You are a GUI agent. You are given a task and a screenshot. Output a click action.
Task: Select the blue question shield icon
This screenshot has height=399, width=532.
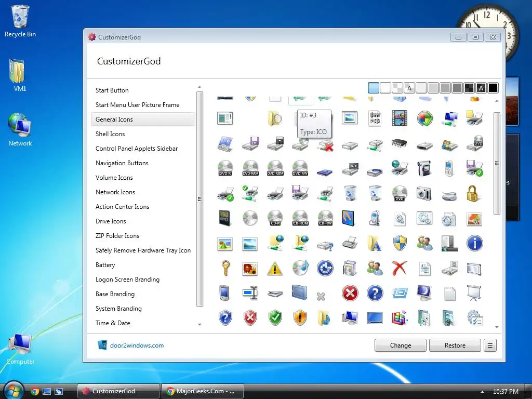[225, 318]
